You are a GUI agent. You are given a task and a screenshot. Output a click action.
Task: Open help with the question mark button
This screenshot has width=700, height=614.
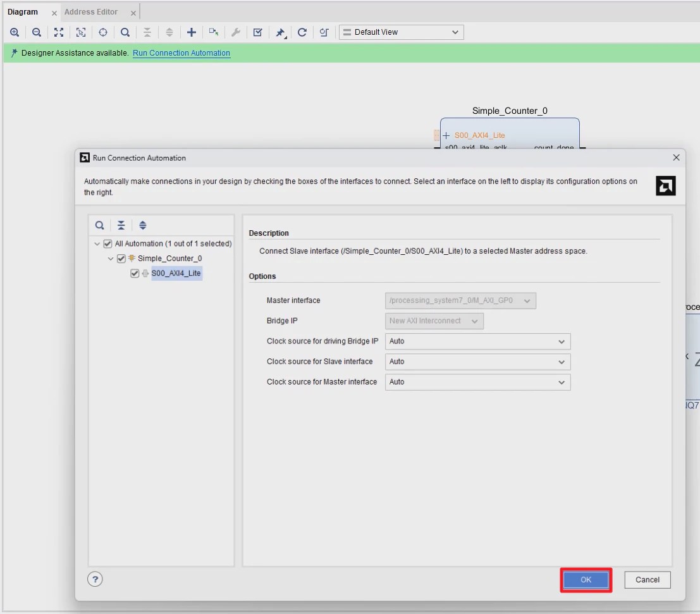[95, 579]
